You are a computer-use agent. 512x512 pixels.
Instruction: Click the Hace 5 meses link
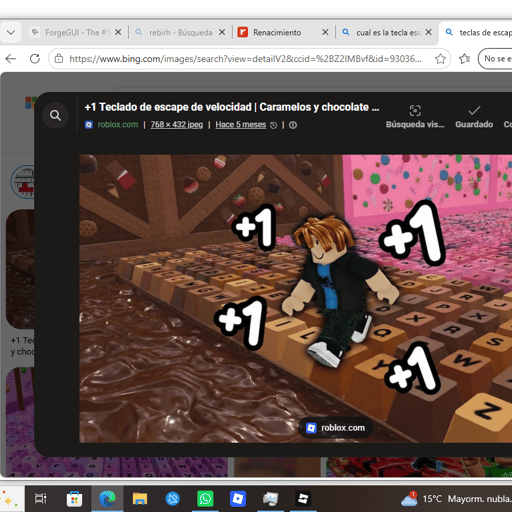[x=241, y=125]
